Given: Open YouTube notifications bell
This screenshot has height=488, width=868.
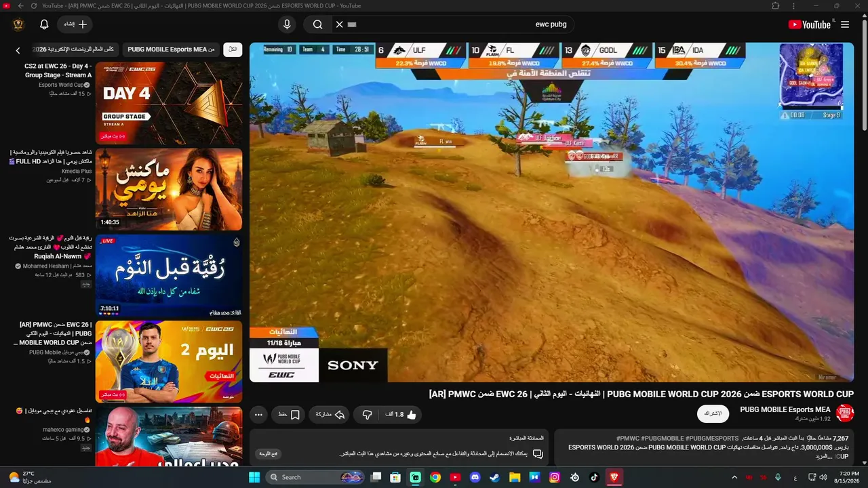Looking at the screenshot, I should pyautogui.click(x=44, y=24).
